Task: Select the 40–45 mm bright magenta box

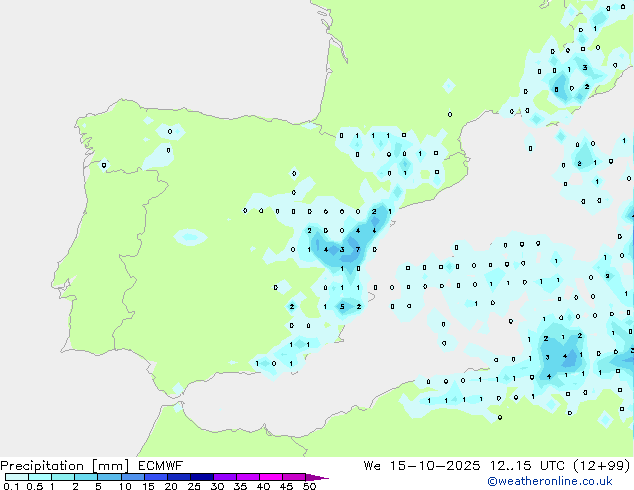Action: (271, 477)
